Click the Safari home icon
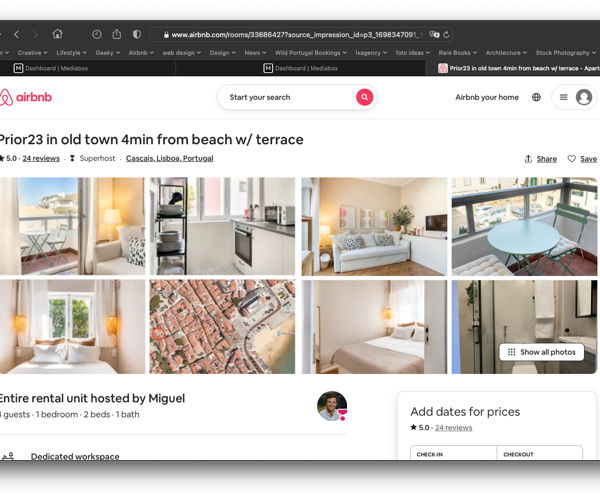This screenshot has width=600, height=500. [x=57, y=34]
